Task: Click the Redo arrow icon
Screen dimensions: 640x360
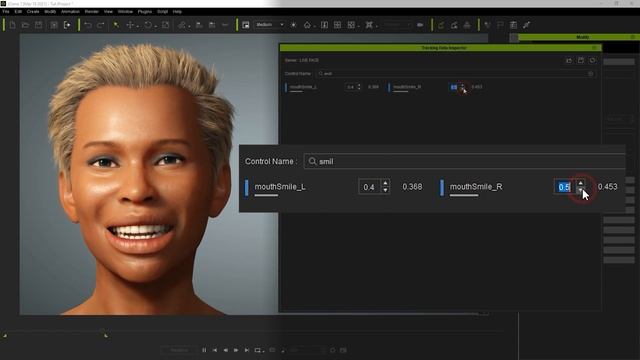Action: coord(101,25)
